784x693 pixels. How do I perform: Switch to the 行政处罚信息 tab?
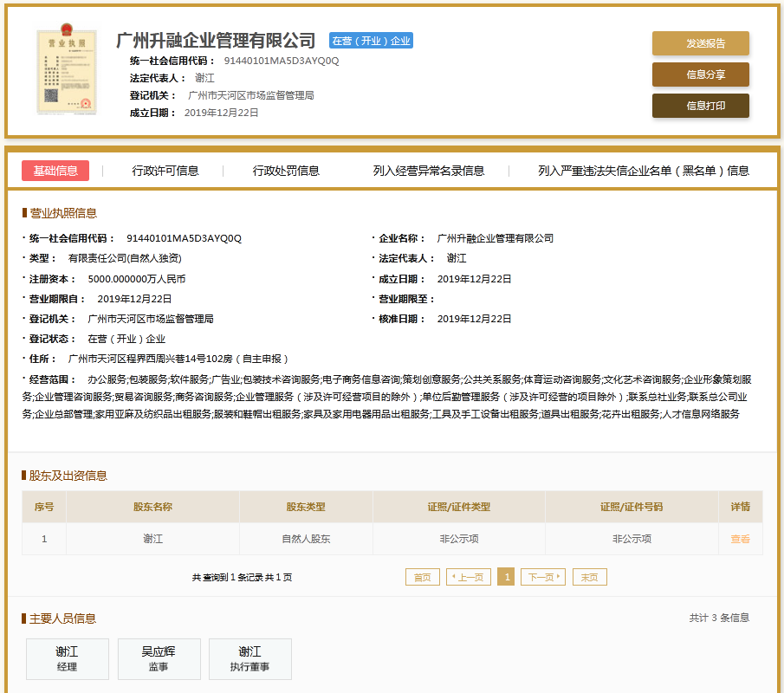click(286, 171)
